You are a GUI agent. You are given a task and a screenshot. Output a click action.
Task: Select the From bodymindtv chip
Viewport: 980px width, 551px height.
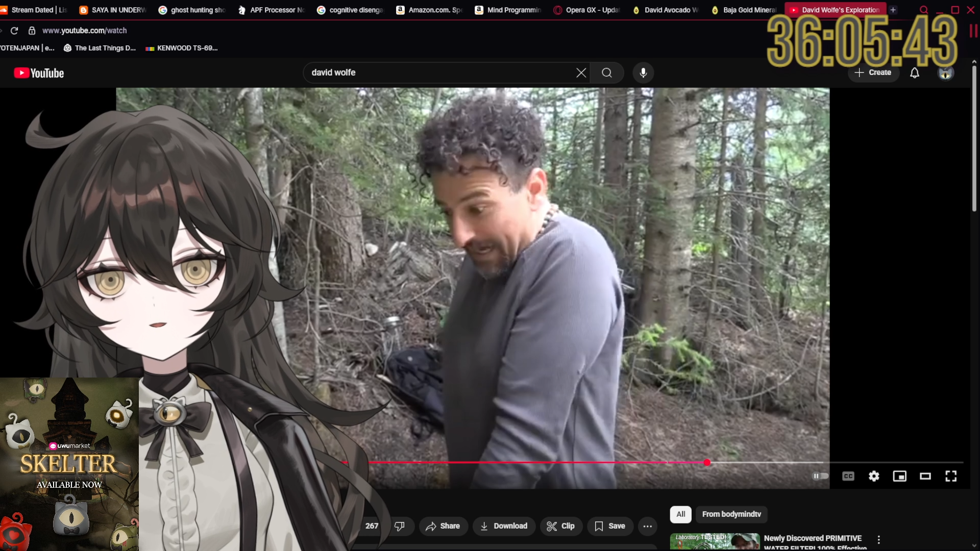(731, 514)
